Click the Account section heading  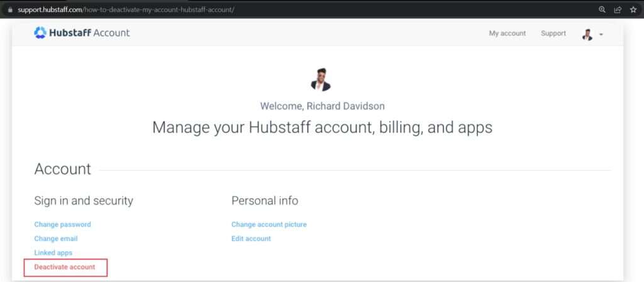(x=62, y=169)
